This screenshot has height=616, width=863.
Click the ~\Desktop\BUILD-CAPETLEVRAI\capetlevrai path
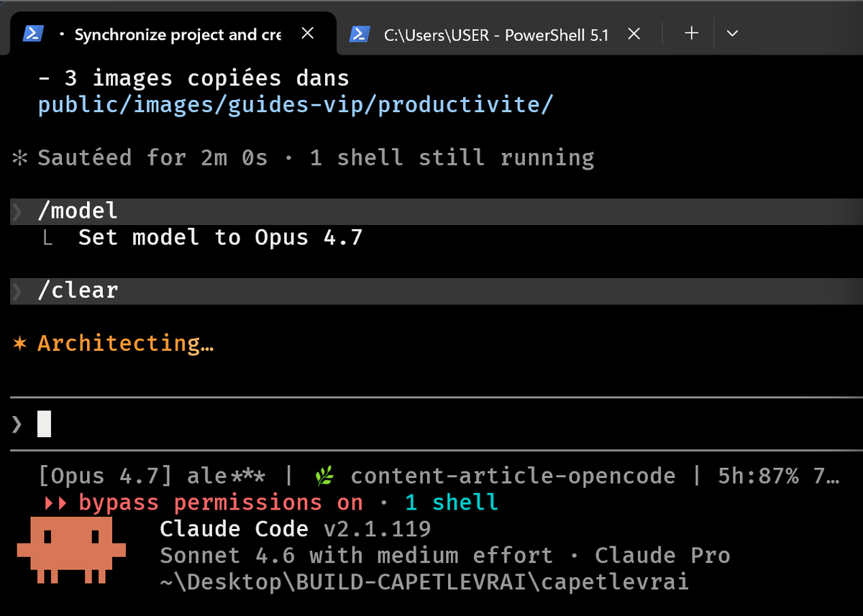point(424,582)
